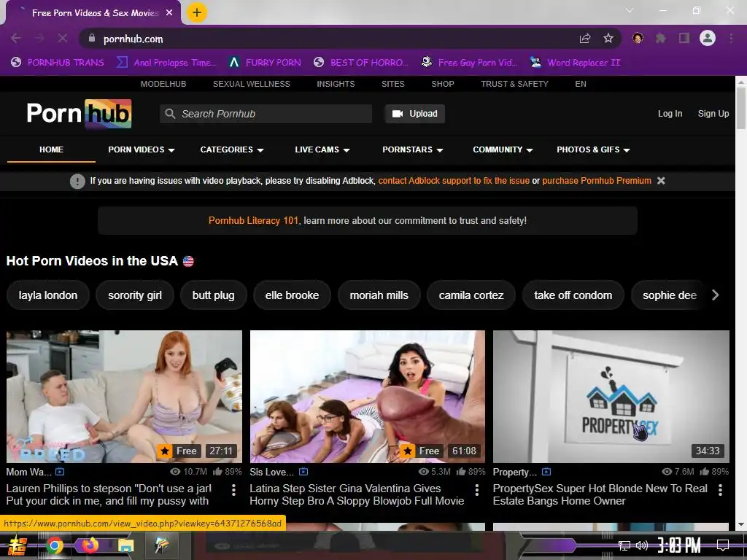Click the page vertical scrollbar thumb
Screen dimensions: 747x560
pyautogui.click(x=741, y=108)
